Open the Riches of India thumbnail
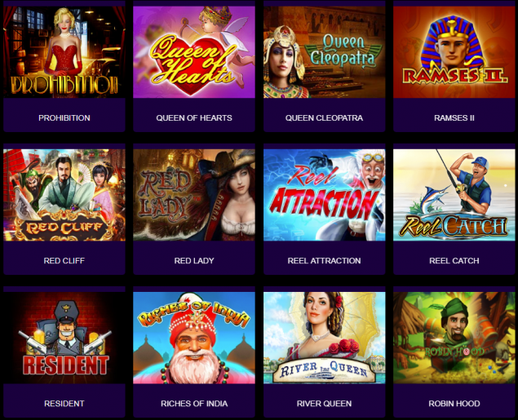This screenshot has height=420, width=518. [194, 338]
